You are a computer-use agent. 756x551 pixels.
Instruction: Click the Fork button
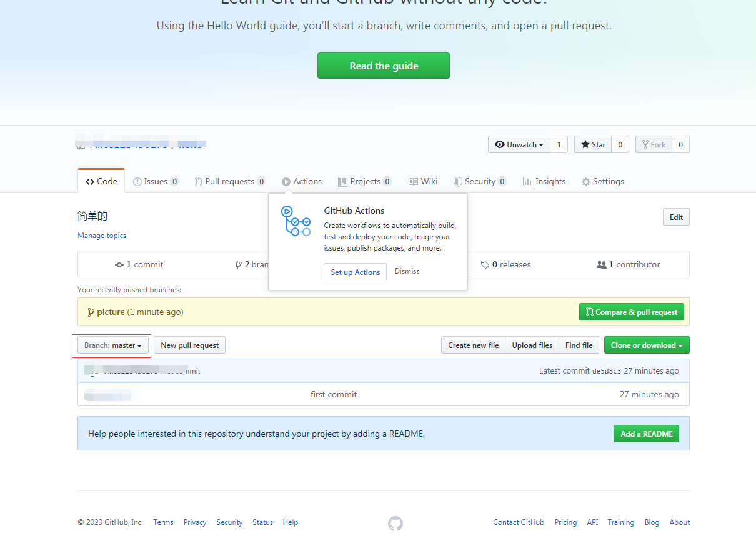point(654,144)
